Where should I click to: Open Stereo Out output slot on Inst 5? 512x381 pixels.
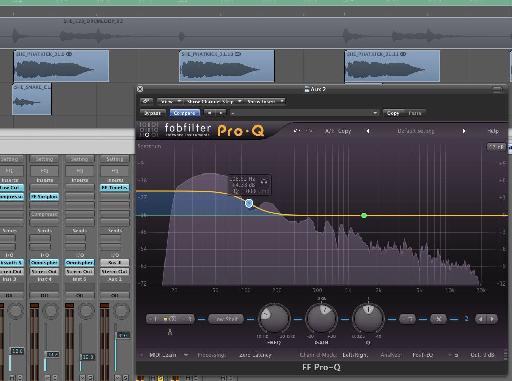[79, 272]
